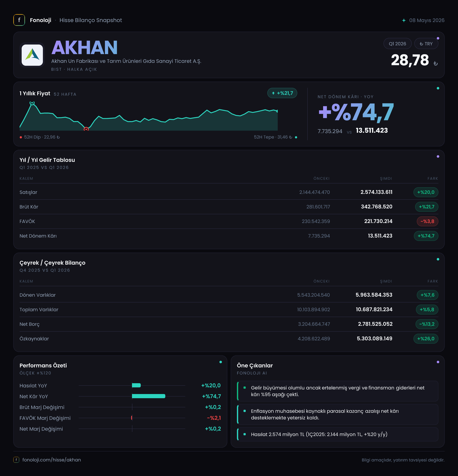Click the +%21,7 yearly price badge
Viewport: 458px width, 476px height.
coord(282,93)
